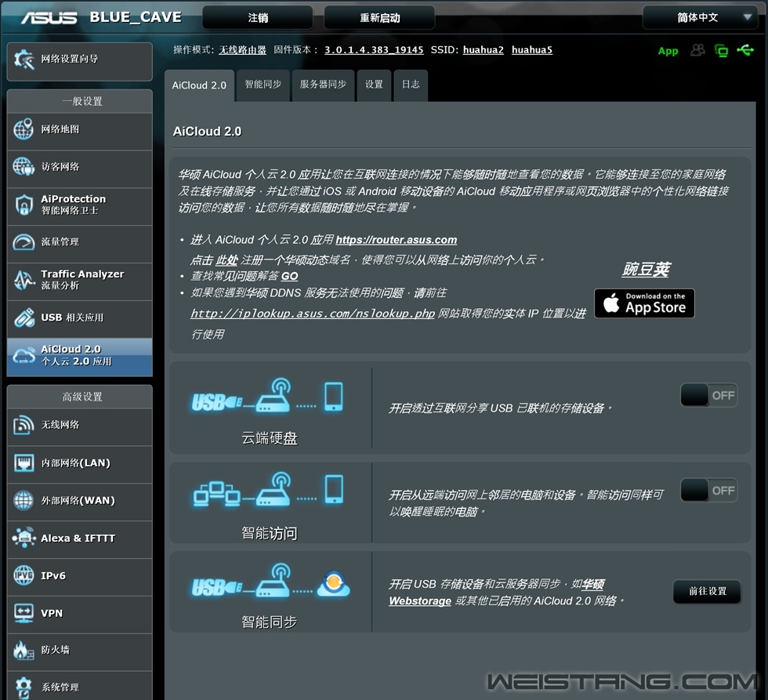Turn on the Smart Access (智能访问) switch
Image resolution: width=768 pixels, height=700 pixels.
708,491
